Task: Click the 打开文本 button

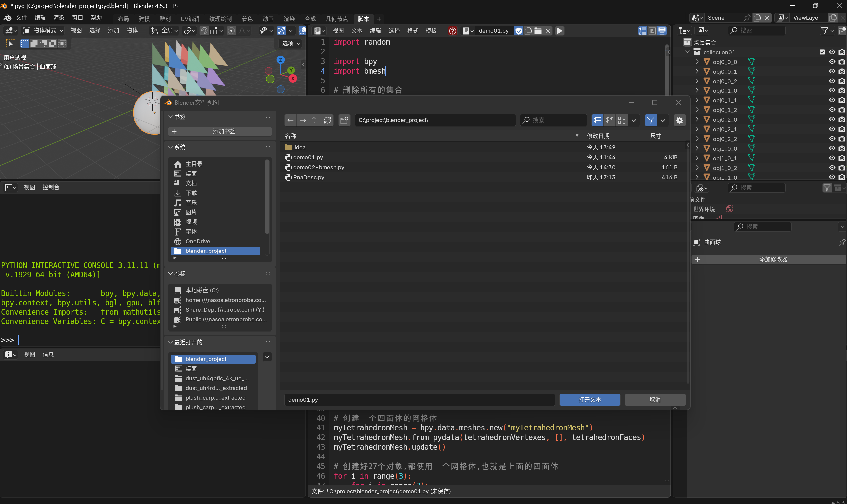Action: click(589, 400)
